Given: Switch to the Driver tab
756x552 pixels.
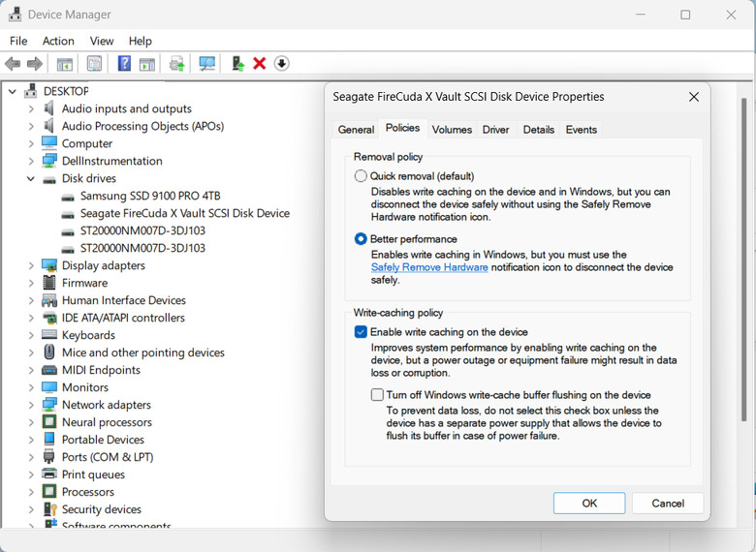Looking at the screenshot, I should (x=495, y=130).
